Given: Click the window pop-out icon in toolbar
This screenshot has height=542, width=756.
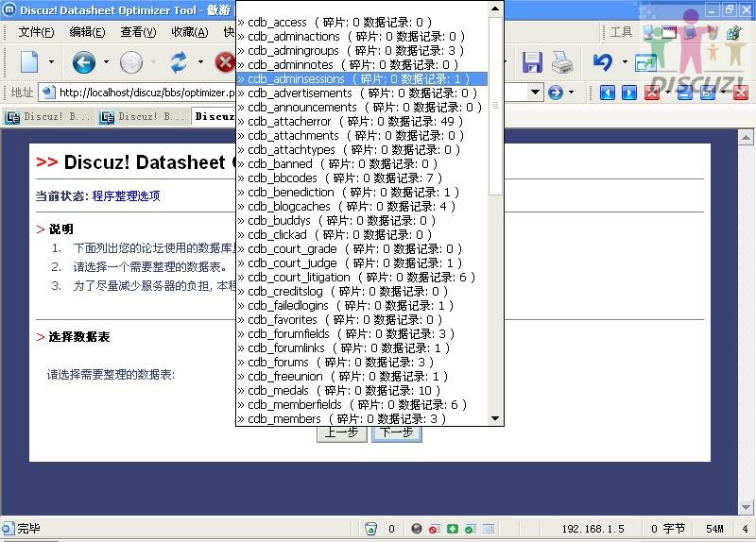Looking at the screenshot, I should (645, 63).
